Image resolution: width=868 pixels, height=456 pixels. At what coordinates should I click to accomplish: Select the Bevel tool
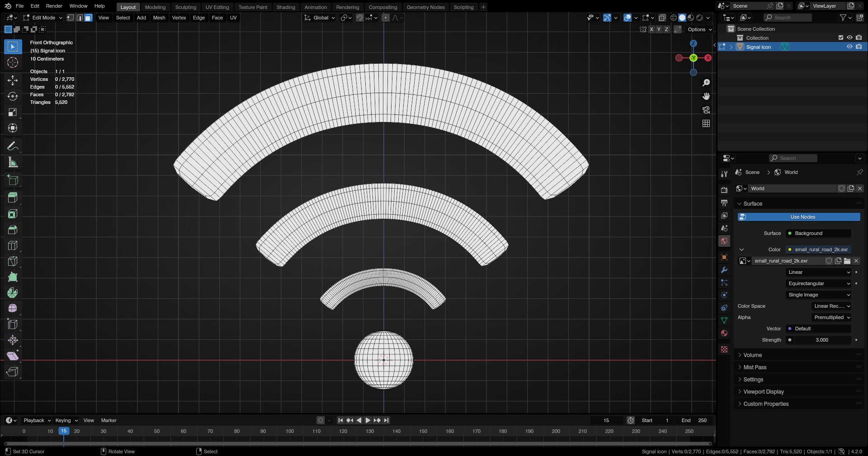13,230
